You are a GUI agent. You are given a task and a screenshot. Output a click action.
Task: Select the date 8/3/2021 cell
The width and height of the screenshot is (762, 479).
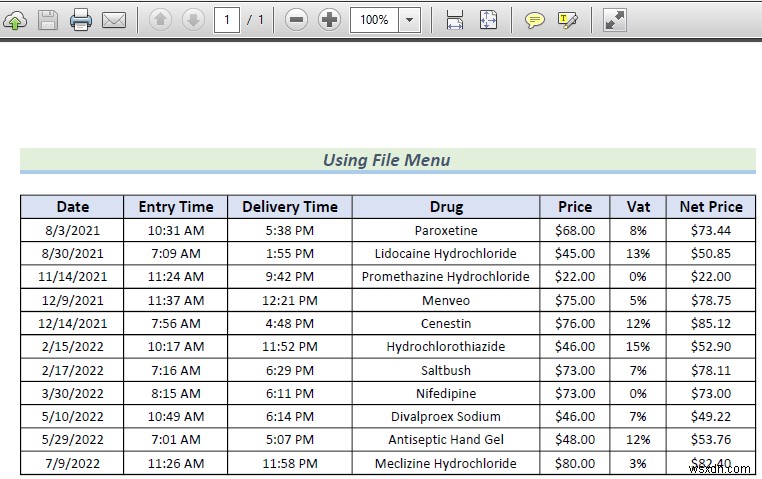72,230
